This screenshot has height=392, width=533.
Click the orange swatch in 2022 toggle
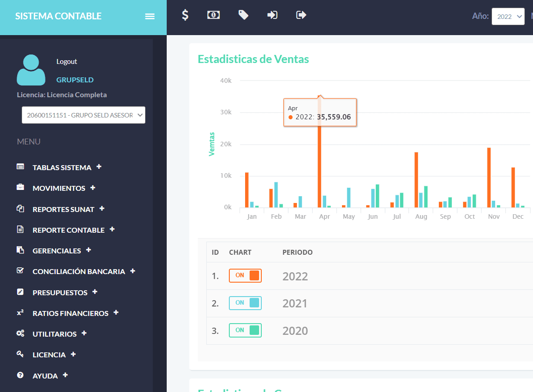pos(254,275)
